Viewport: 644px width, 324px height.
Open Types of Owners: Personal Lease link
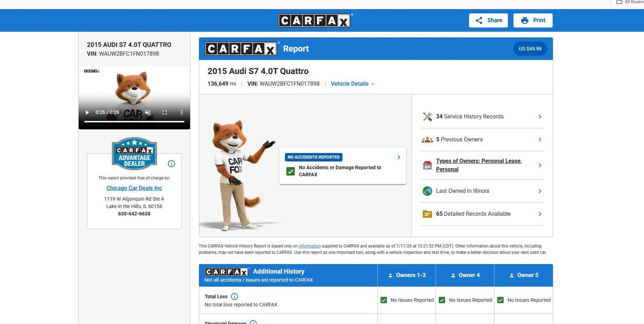click(479, 165)
